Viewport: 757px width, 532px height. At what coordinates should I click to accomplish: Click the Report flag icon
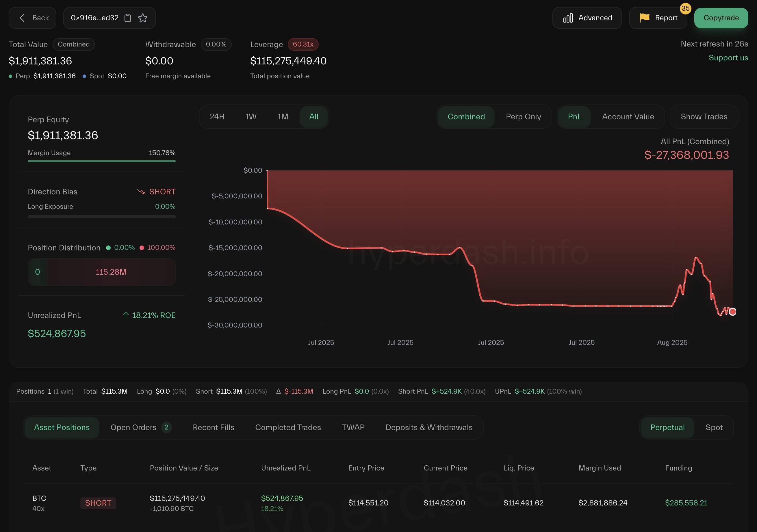[644, 17]
